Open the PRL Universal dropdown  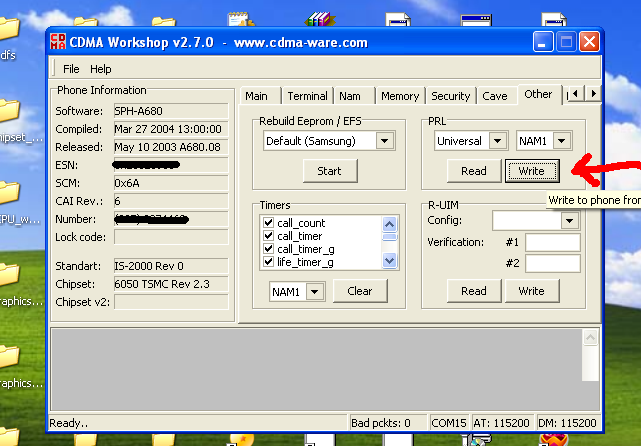click(498, 141)
